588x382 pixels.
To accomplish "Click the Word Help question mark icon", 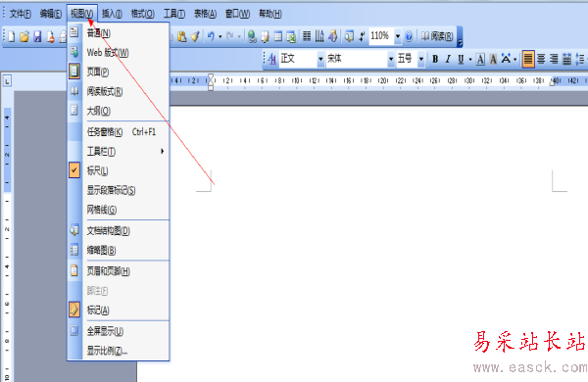I will (409, 36).
